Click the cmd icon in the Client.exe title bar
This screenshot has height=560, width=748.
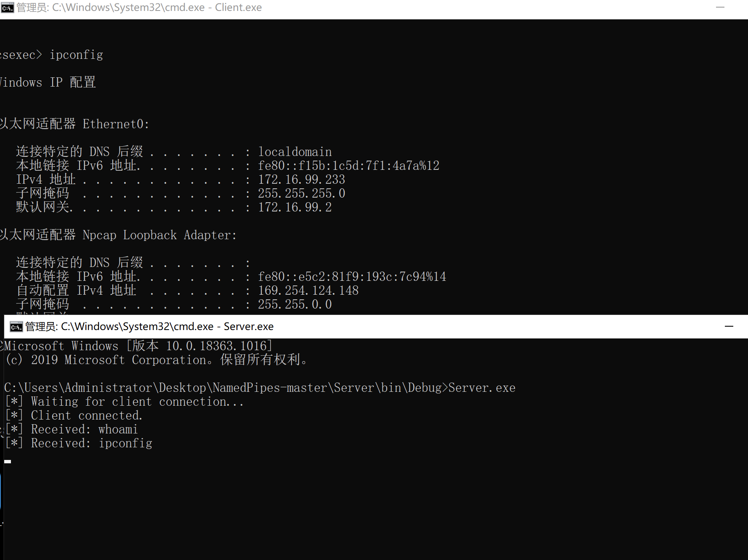pyautogui.click(x=8, y=7)
